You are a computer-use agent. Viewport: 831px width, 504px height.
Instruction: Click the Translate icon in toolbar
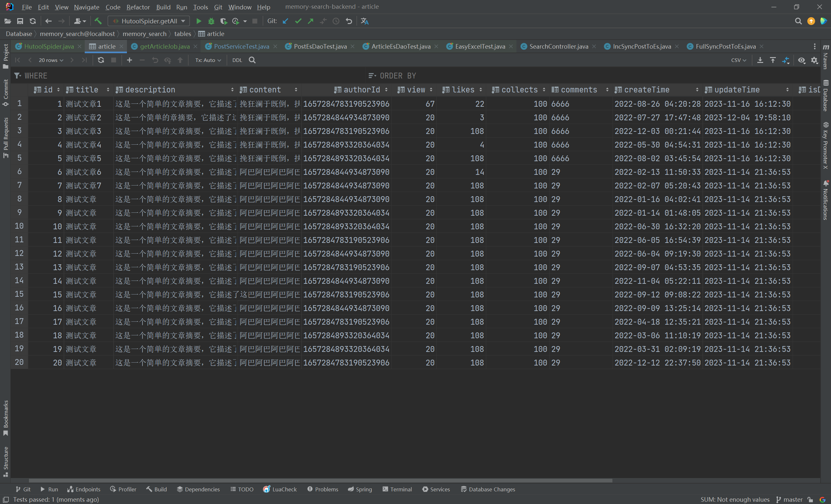[x=365, y=21]
